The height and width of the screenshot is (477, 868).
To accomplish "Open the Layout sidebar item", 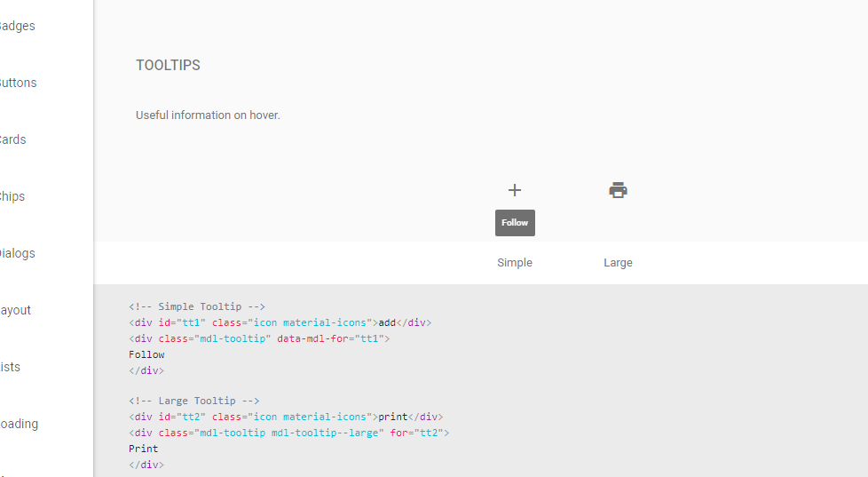I will pyautogui.click(x=16, y=310).
